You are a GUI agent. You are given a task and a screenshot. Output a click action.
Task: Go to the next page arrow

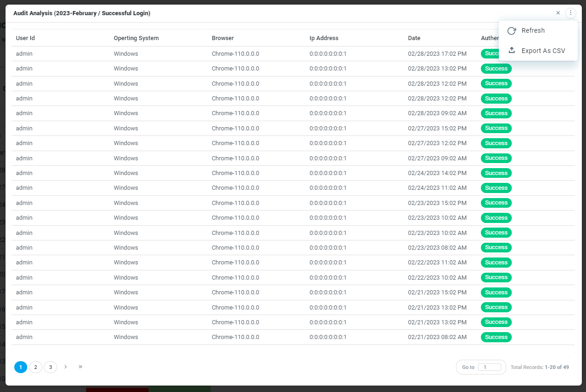tap(65, 367)
